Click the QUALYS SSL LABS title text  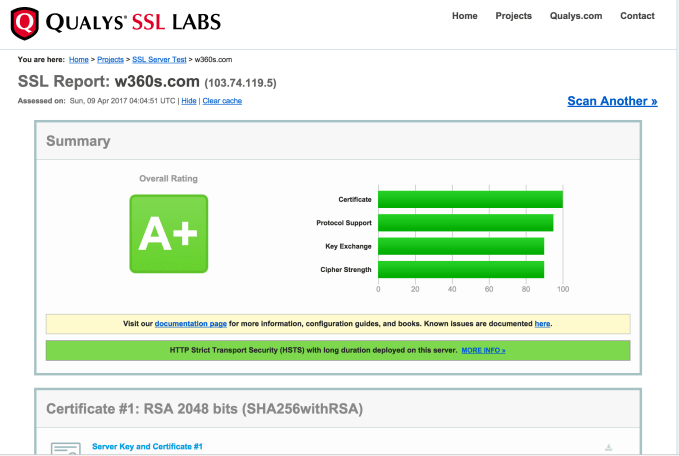click(133, 23)
